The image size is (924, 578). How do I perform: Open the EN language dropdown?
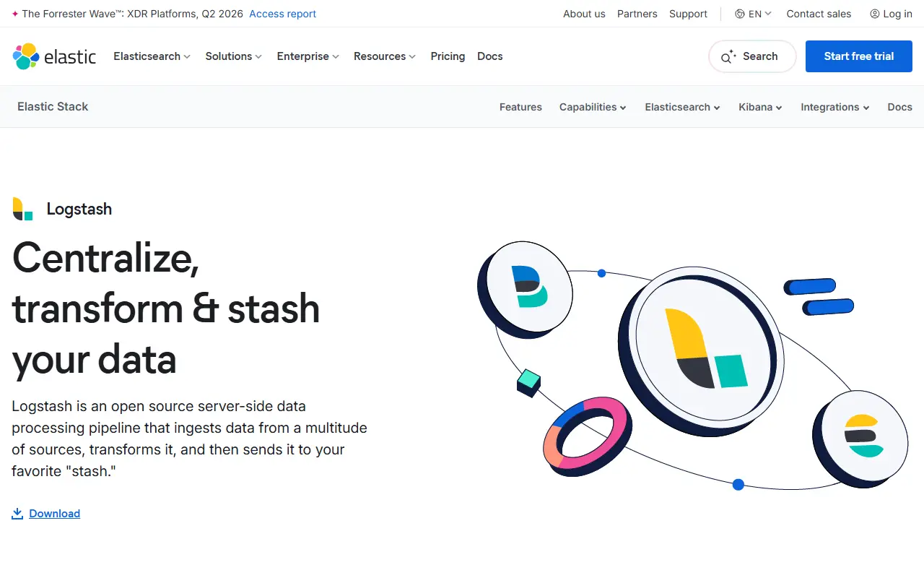[x=754, y=14]
